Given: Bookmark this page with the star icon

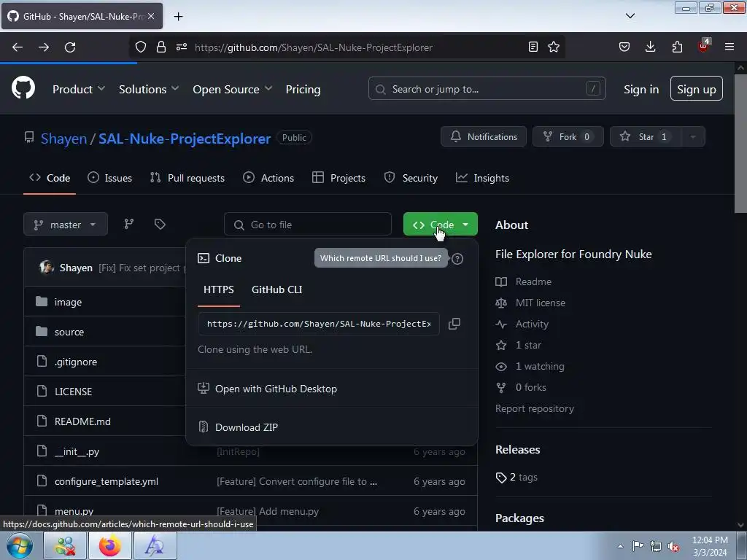Looking at the screenshot, I should pos(554,47).
